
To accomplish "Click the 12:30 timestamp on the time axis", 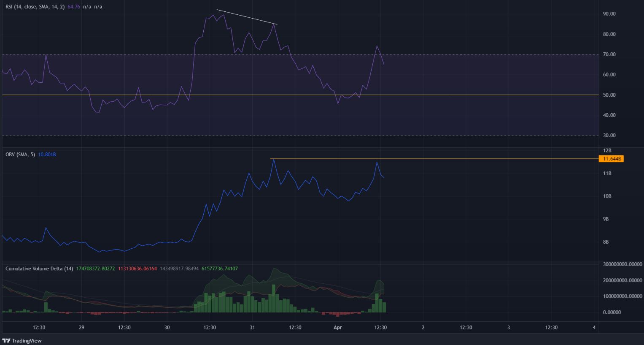I will click(39, 327).
